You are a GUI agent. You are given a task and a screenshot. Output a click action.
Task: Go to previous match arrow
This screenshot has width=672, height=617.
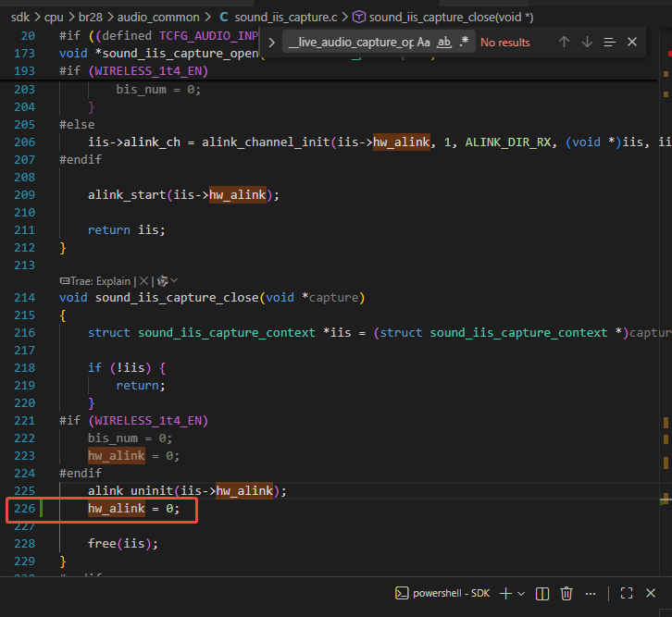[564, 42]
